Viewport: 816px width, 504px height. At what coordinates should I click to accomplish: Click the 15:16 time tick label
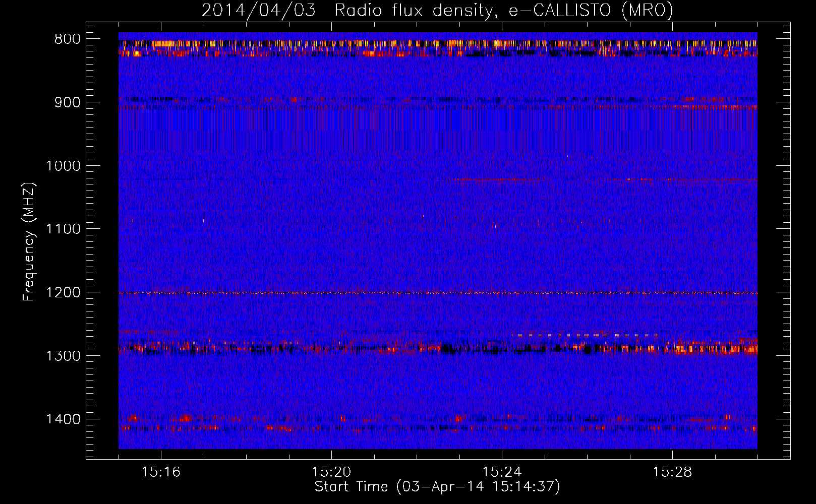click(161, 472)
